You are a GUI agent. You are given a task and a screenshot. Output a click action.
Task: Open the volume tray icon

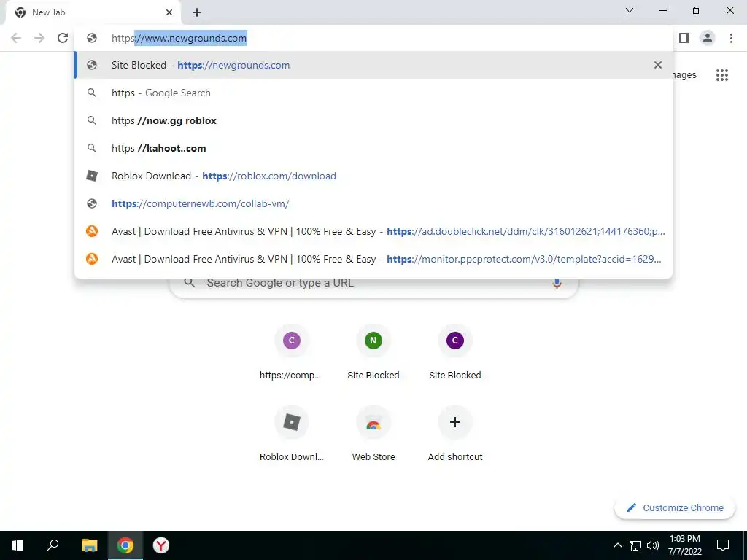click(653, 545)
